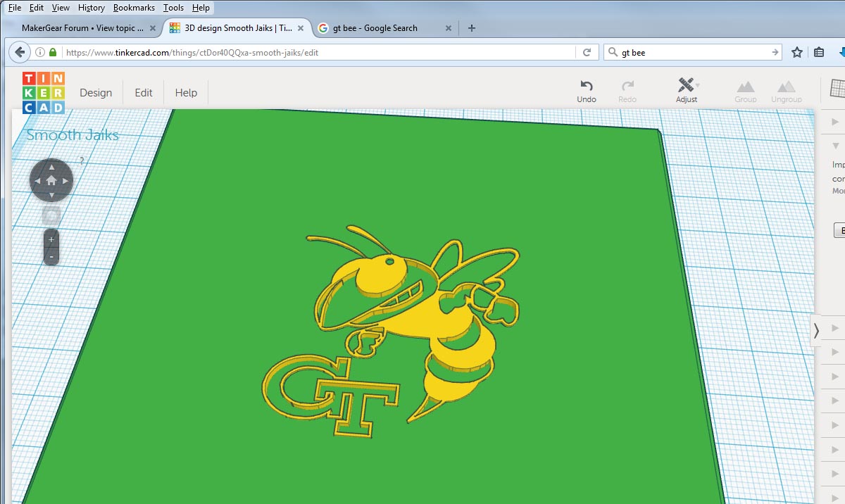Click the Smooth Jaiks design title
Screen dimensions: 845x504
73,135
